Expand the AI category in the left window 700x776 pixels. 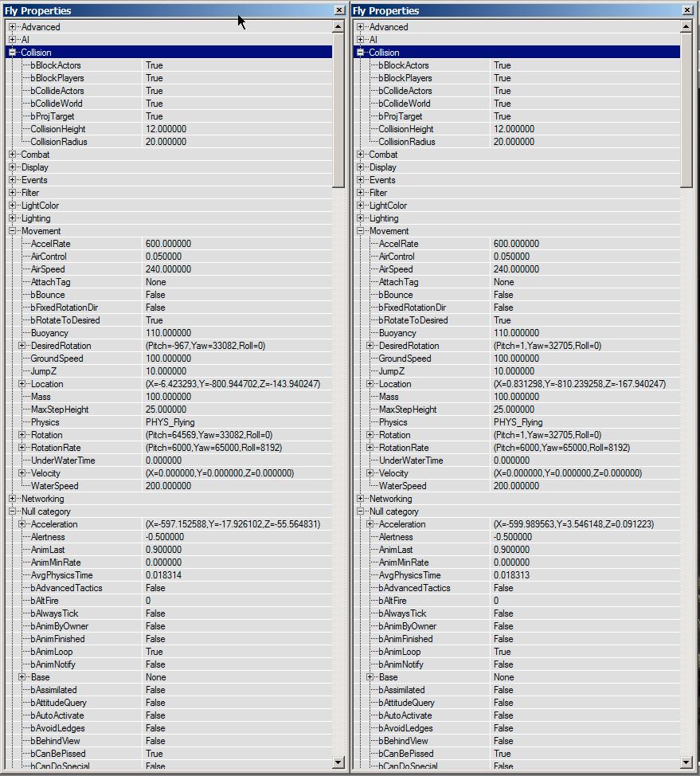click(13, 39)
